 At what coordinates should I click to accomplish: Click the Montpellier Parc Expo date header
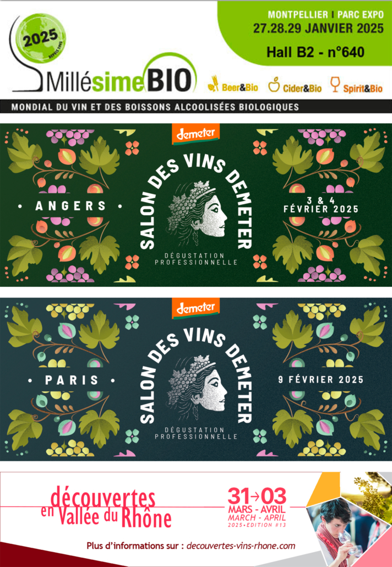click(318, 23)
